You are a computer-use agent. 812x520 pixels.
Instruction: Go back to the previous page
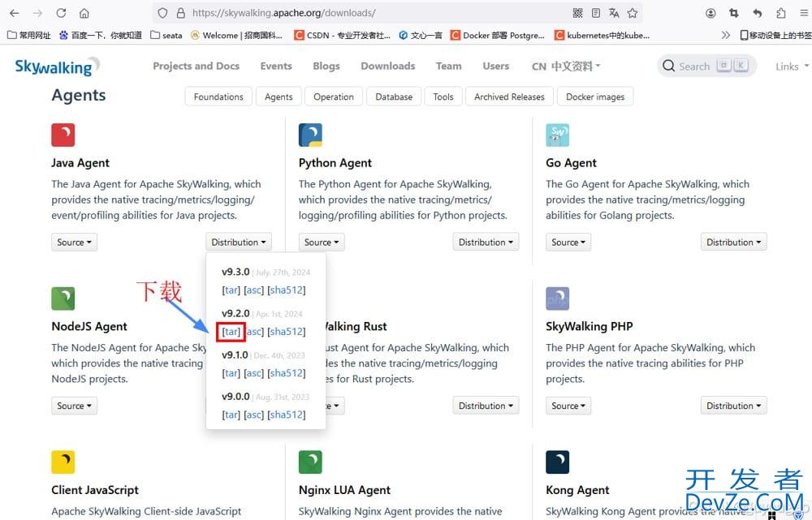[x=15, y=13]
